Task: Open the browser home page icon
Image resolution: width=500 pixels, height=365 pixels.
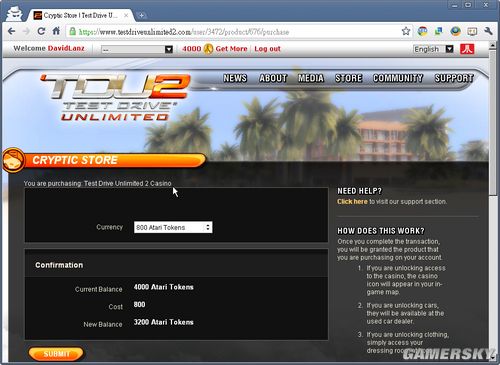Action: tap(56, 31)
